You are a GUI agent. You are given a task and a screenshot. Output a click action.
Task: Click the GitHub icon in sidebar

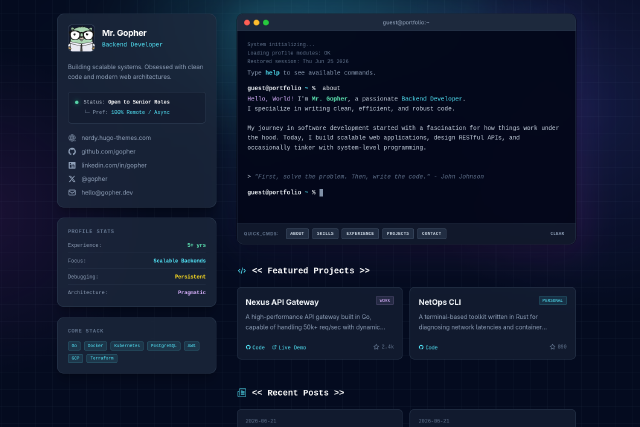point(72,151)
